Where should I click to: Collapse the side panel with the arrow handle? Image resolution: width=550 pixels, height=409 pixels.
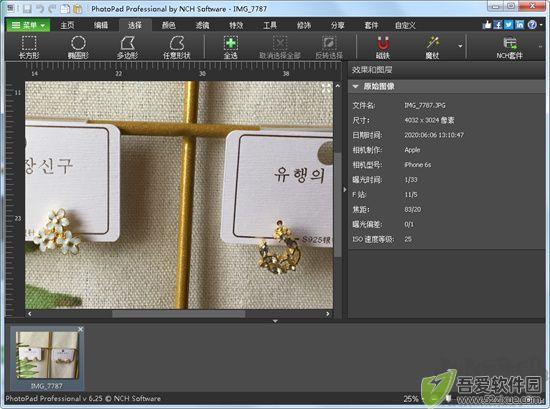pos(344,190)
